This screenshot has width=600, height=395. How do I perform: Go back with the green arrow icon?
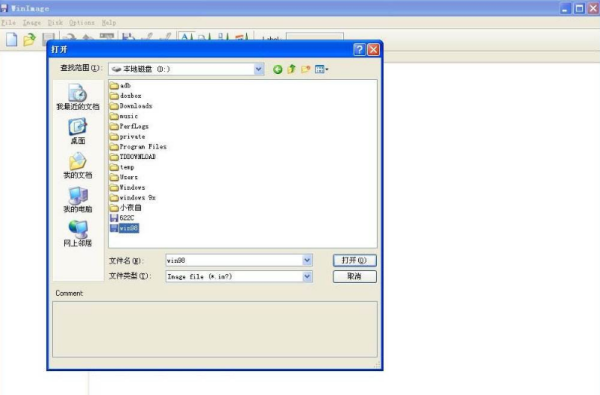click(278, 69)
